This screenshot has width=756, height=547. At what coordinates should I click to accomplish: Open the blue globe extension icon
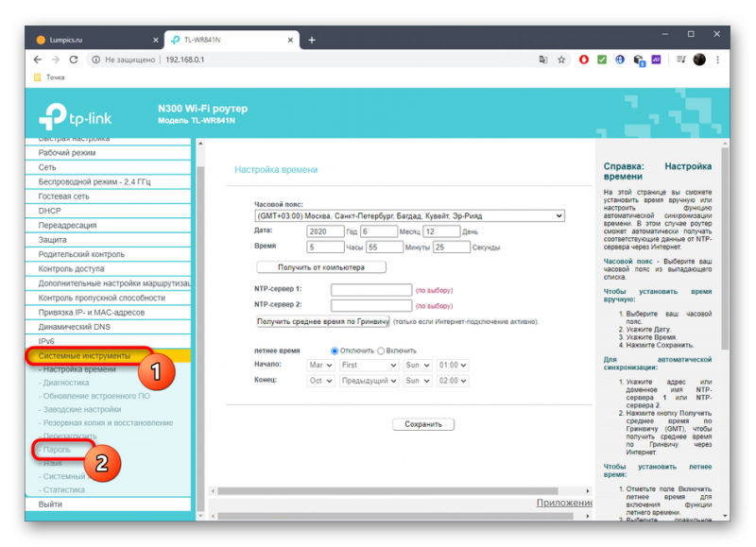point(620,60)
